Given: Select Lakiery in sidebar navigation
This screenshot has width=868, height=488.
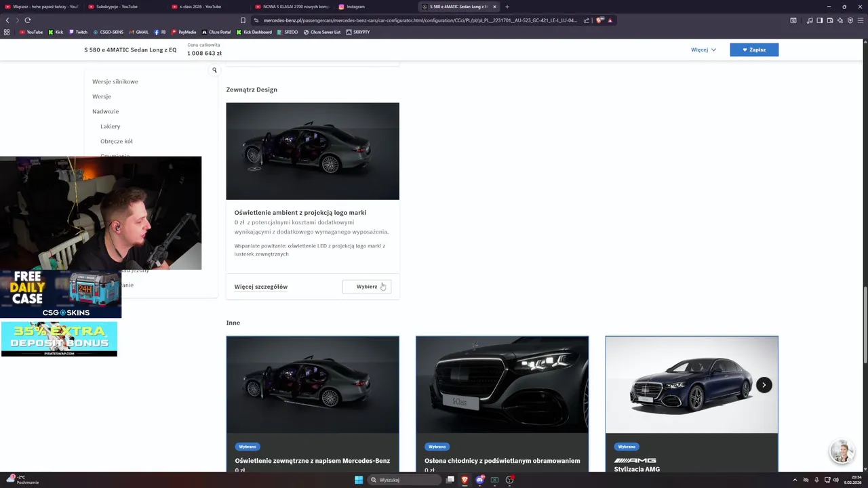Looking at the screenshot, I should click(x=110, y=126).
